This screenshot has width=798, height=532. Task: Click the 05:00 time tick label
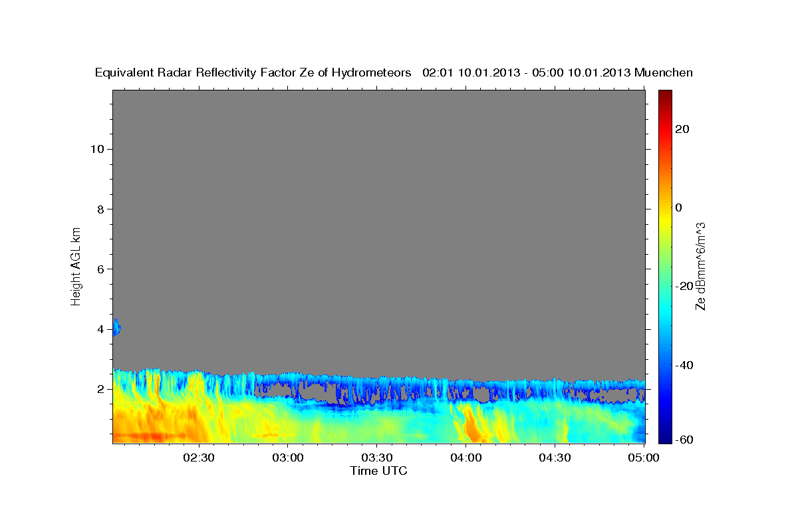tap(644, 458)
